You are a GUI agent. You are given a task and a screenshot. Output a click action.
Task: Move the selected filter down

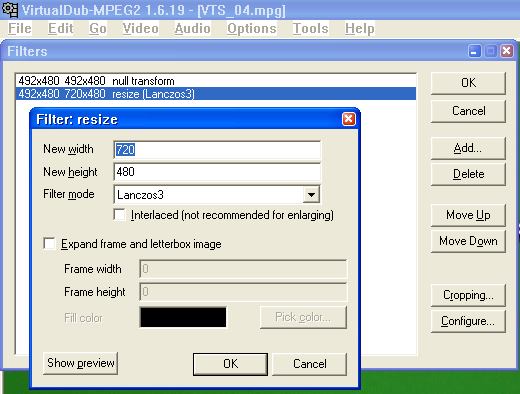[468, 241]
